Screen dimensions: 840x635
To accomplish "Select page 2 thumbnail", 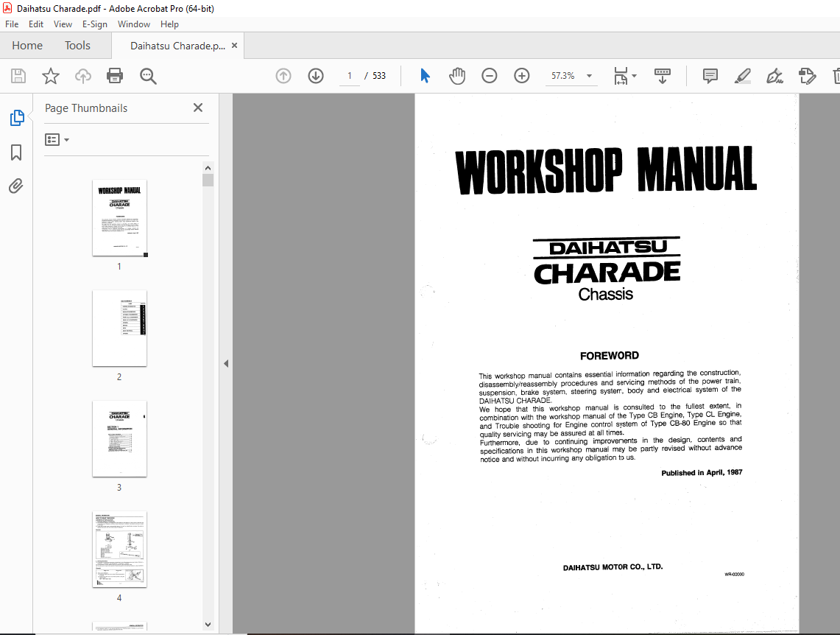I will click(119, 329).
